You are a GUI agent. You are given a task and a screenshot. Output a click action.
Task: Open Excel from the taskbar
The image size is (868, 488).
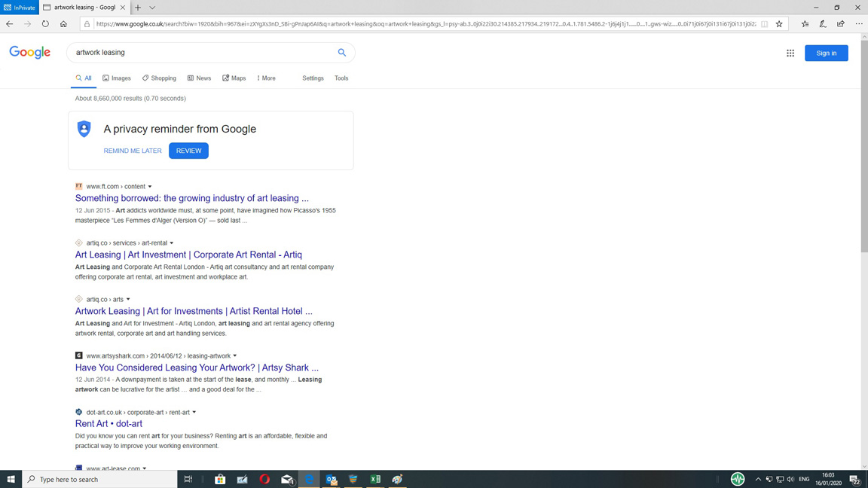point(375,479)
